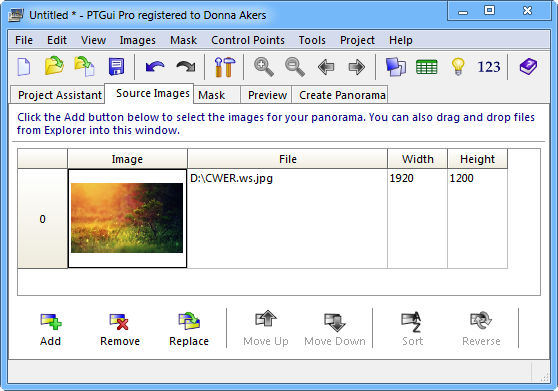This screenshot has height=391, width=558.
Task: Click the PTGui application icon in title bar
Action: click(16, 15)
